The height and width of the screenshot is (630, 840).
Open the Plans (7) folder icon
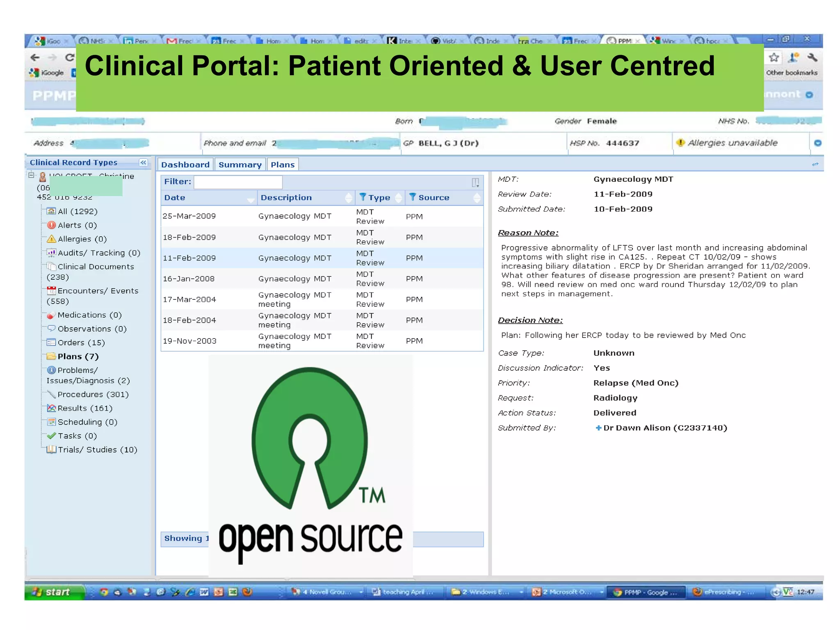coord(51,356)
